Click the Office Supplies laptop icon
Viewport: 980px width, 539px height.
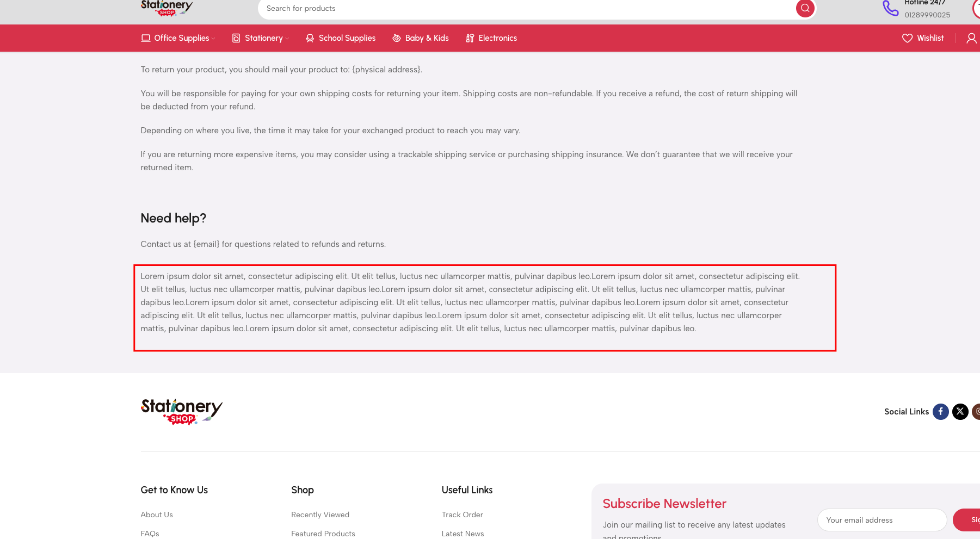(146, 38)
